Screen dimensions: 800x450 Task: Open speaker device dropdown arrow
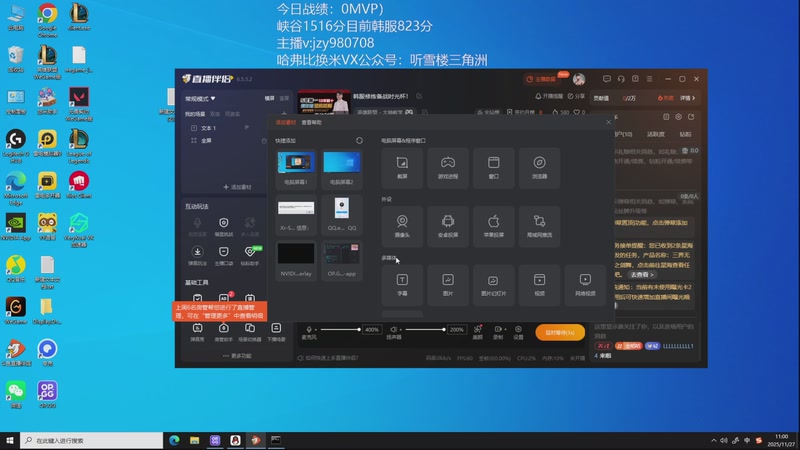(400, 330)
